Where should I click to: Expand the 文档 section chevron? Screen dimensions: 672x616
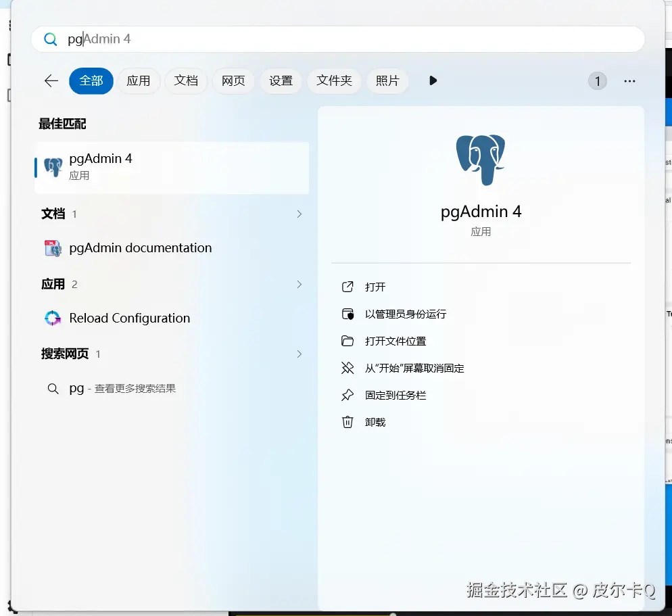(x=299, y=214)
